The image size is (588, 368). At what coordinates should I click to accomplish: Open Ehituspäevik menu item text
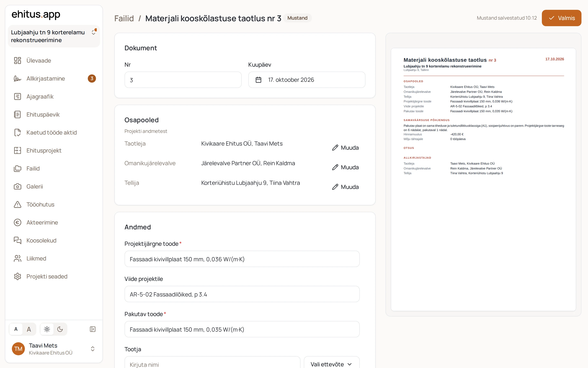pyautogui.click(x=43, y=114)
